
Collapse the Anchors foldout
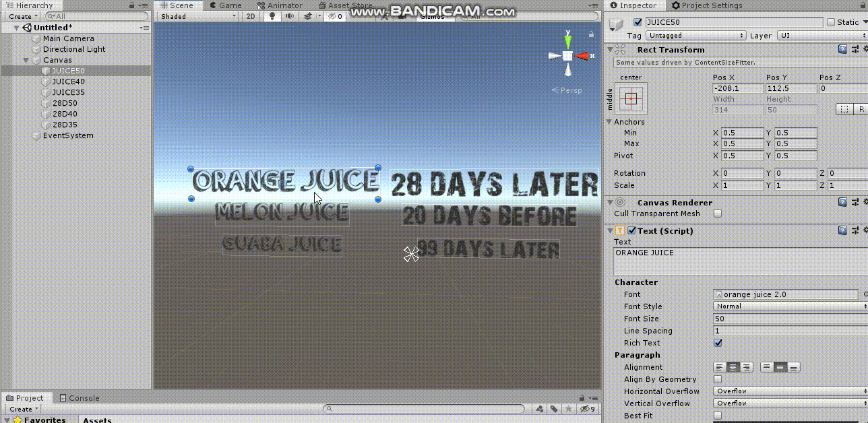[609, 122]
